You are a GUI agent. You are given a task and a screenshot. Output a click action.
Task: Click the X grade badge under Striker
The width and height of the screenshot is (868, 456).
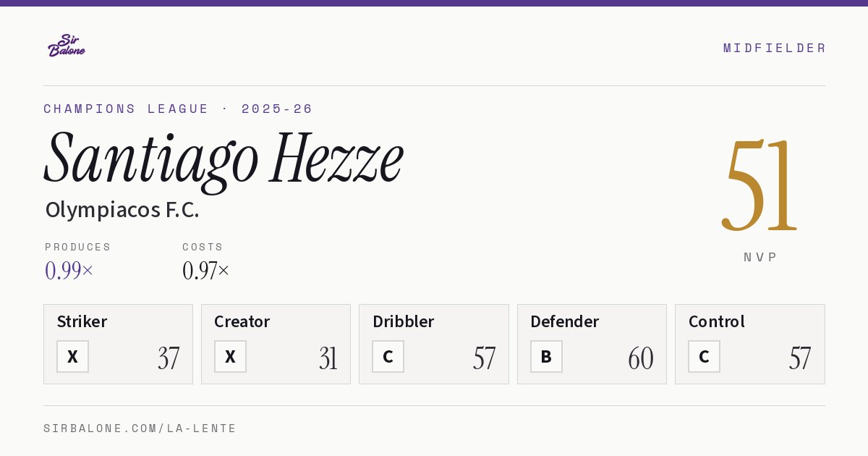coord(72,357)
